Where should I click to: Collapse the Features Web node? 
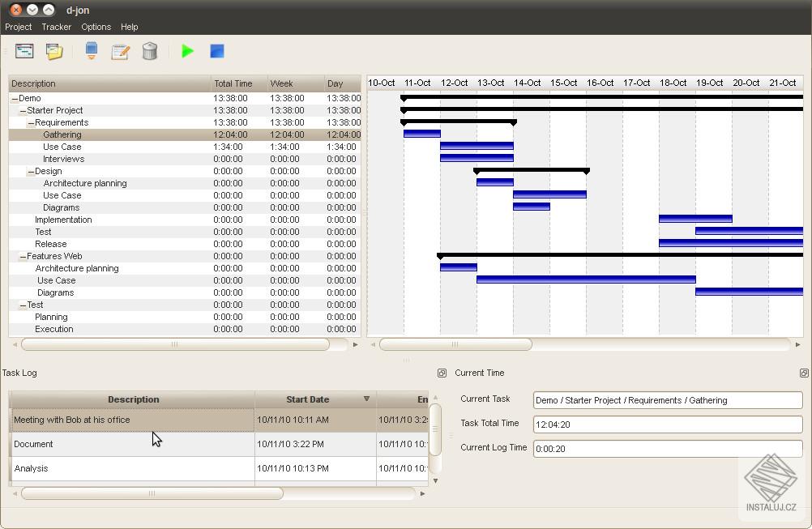coord(23,256)
